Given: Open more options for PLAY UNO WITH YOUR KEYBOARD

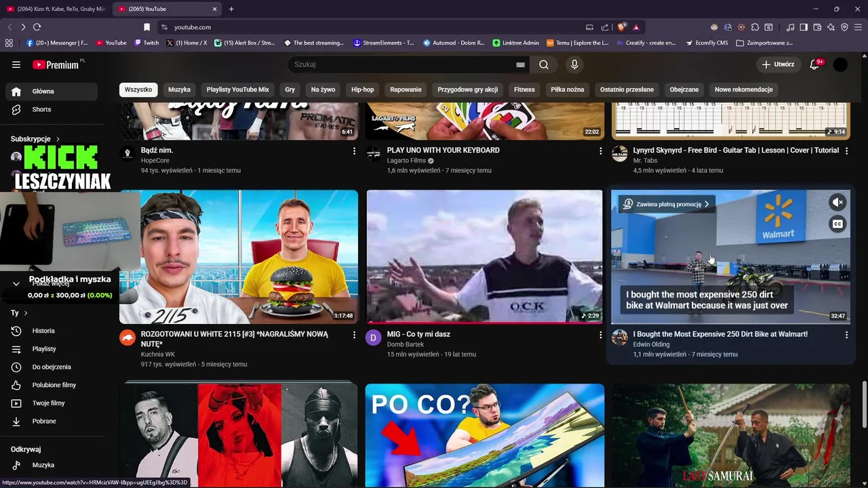Looking at the screenshot, I should (600, 150).
